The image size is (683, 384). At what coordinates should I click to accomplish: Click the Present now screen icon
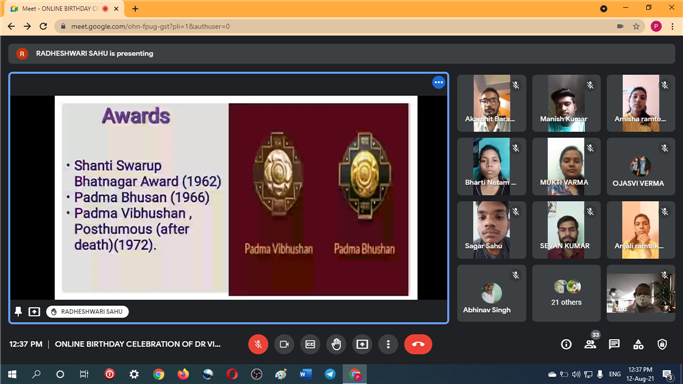[362, 344]
